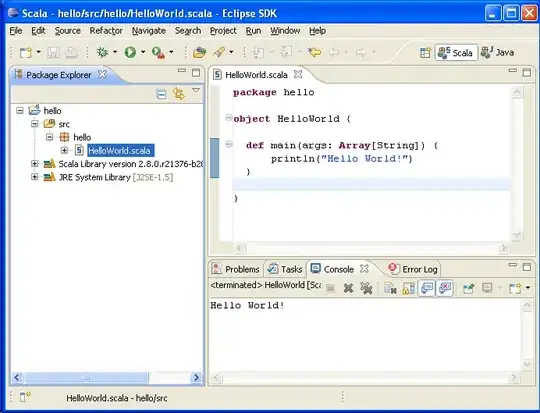Open the Run button dropdown arrow
The image size is (540, 413).
[x=143, y=52]
